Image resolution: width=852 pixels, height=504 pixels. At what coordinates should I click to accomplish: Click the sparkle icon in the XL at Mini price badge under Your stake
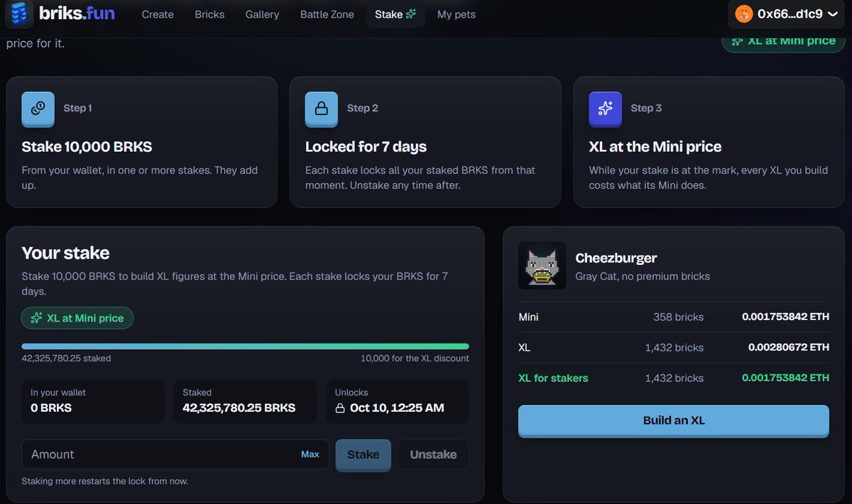tap(36, 318)
